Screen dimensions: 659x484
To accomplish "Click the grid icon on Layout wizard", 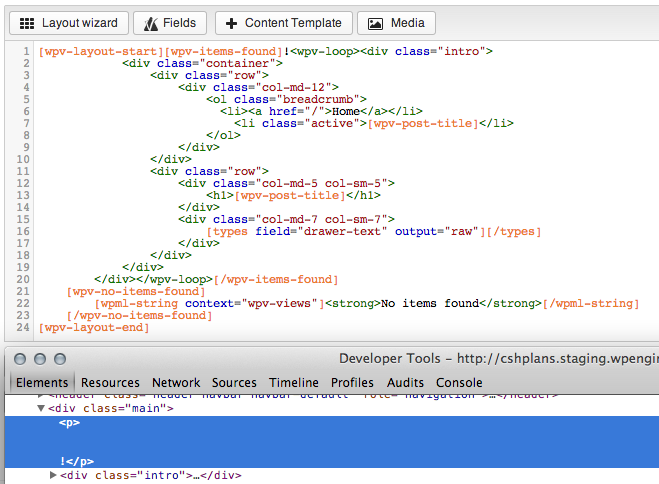I will click(x=27, y=23).
